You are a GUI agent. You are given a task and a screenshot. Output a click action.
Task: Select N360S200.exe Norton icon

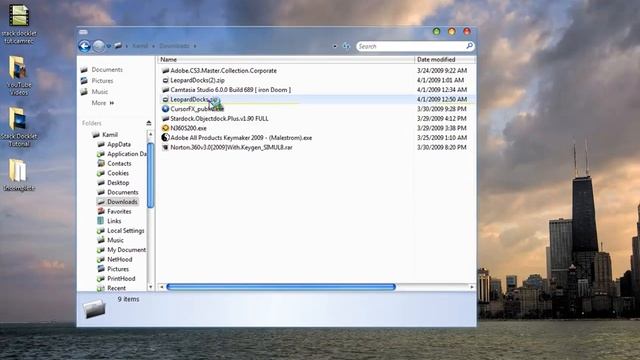click(x=165, y=128)
